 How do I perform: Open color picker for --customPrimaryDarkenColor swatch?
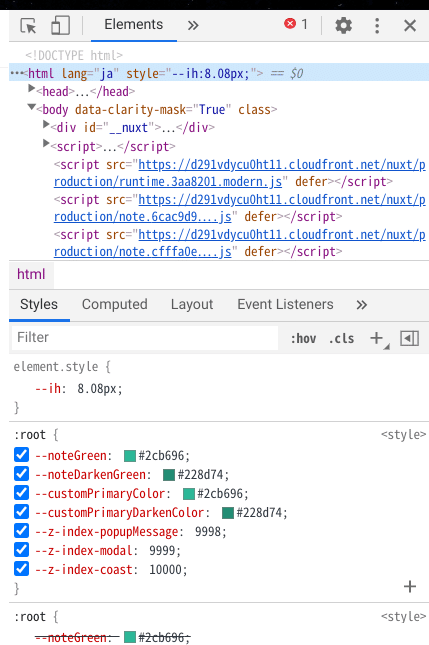228,513
